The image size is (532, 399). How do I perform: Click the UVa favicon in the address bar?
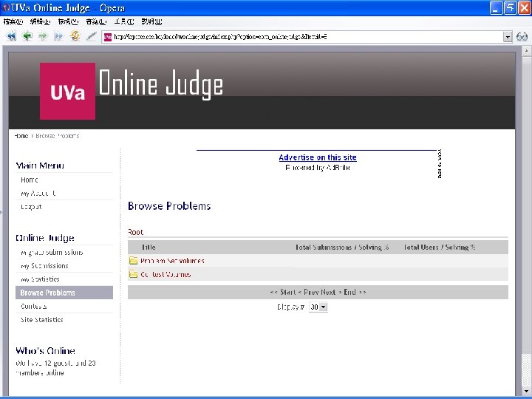click(x=108, y=37)
